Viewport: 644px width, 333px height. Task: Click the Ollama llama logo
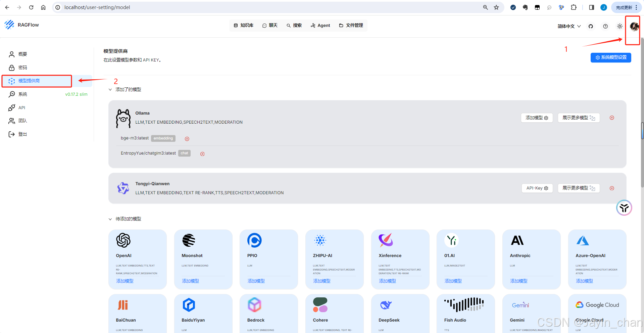click(x=123, y=118)
